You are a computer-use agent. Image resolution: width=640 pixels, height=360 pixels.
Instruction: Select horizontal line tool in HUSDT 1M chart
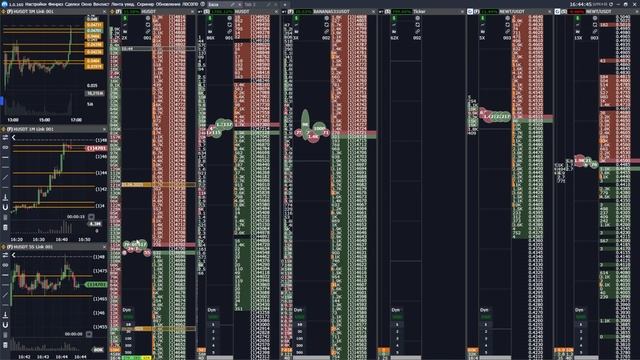coord(5,158)
